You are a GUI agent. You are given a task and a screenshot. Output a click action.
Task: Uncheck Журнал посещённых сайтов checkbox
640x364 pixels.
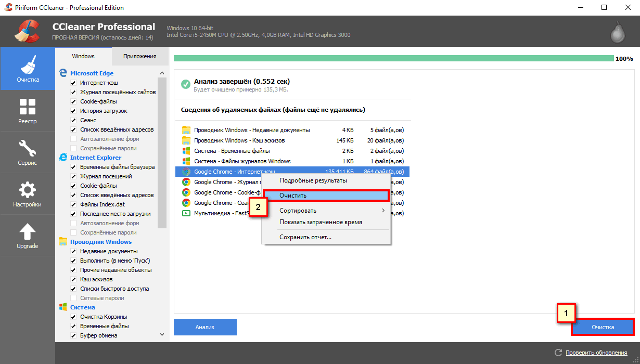point(73,92)
